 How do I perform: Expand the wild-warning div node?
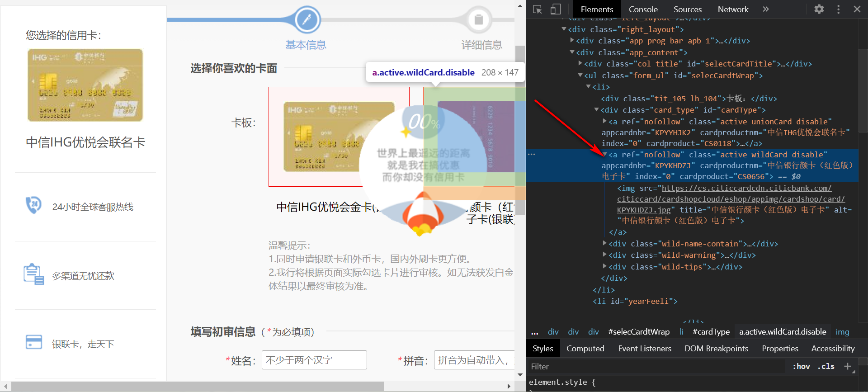click(x=604, y=255)
